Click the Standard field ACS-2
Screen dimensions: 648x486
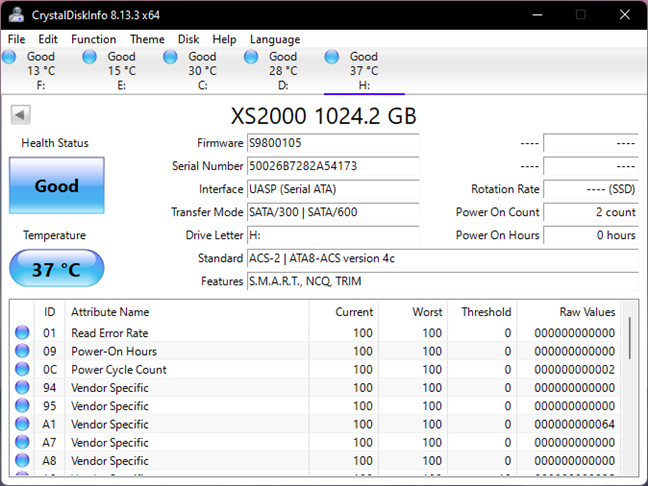tap(443, 258)
